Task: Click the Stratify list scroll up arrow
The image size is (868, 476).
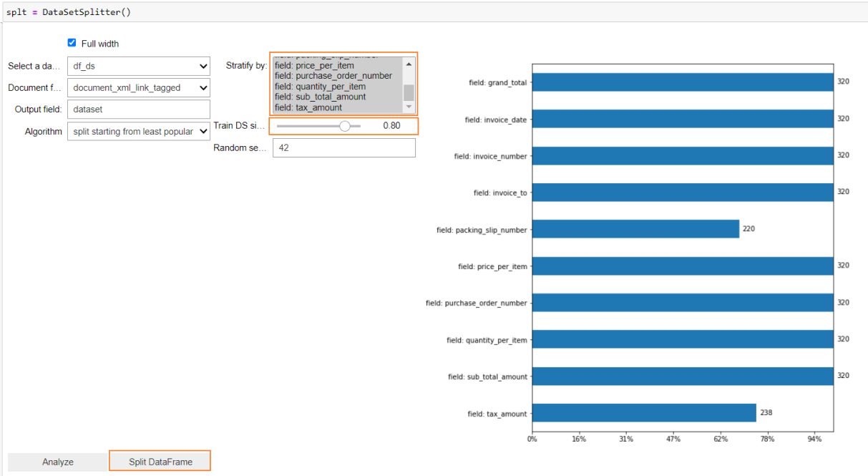Action: [409, 64]
